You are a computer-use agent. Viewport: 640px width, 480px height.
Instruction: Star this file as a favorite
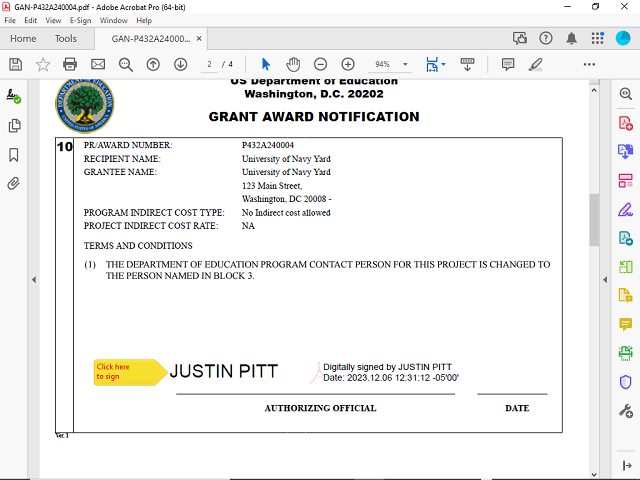[x=43, y=64]
